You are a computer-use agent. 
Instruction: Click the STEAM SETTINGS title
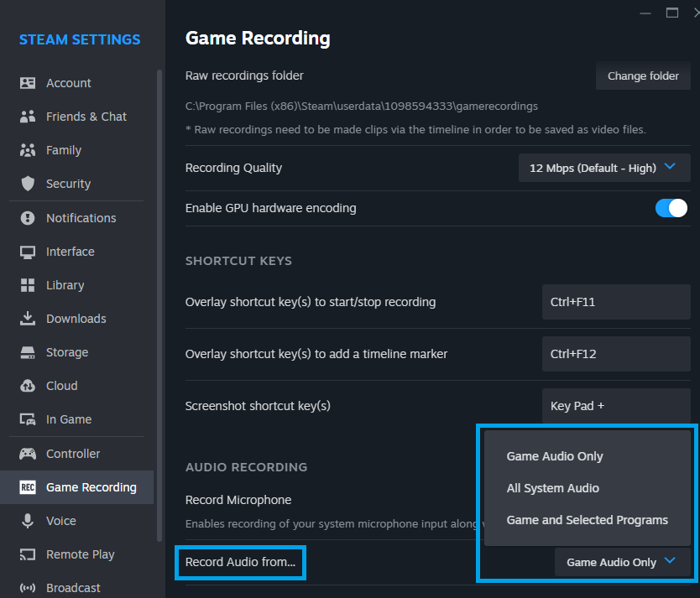click(80, 39)
